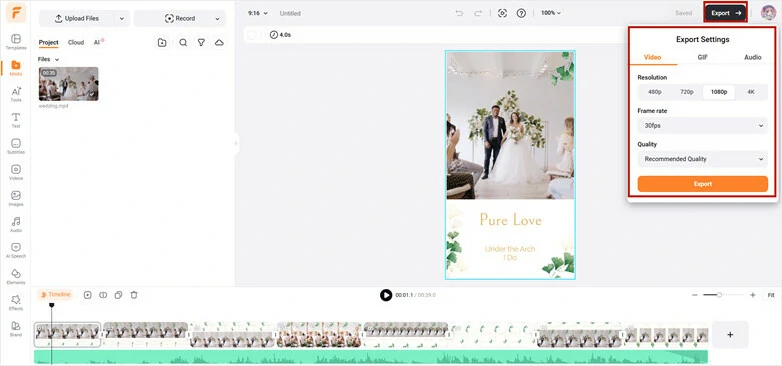
Task: Switch to the Project tab
Action: tap(48, 42)
